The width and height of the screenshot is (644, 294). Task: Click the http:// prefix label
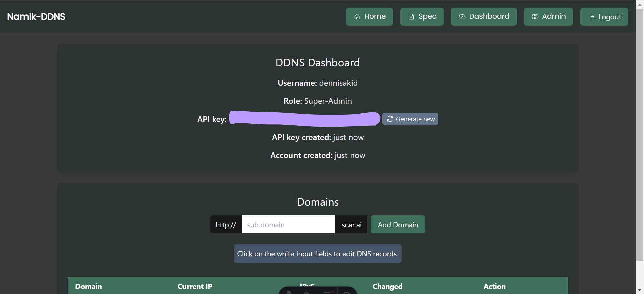click(226, 224)
